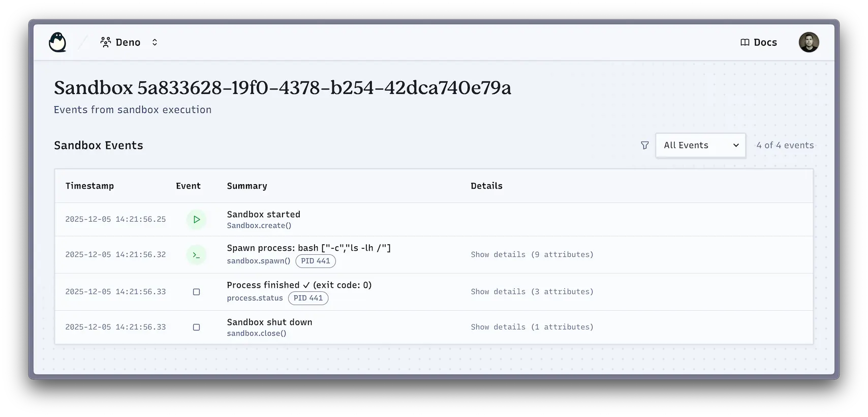The height and width of the screenshot is (417, 868).
Task: Show details for the Process finished event
Action: tap(532, 291)
